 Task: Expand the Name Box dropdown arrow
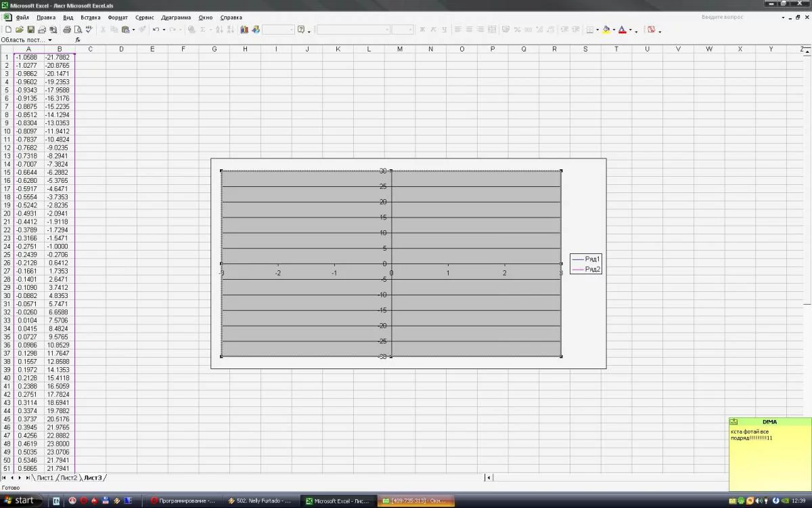click(x=50, y=40)
